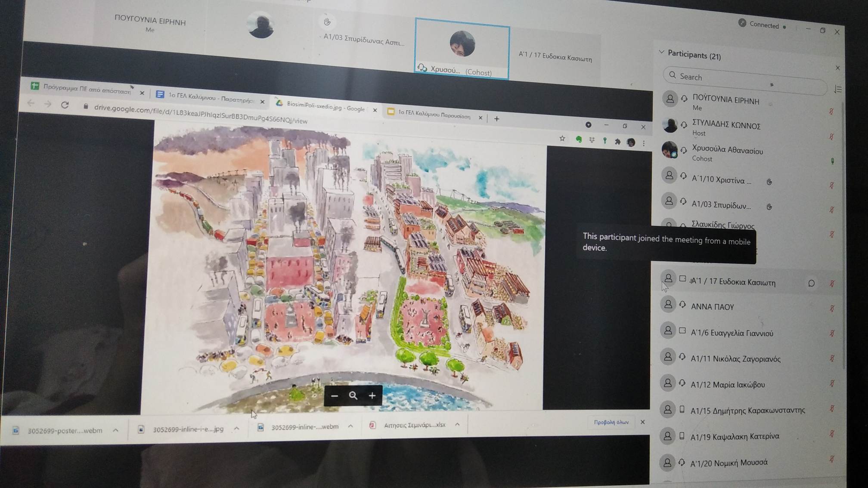Mute toggle for ΑΝΝΑ ΠΑΟΥ
This screenshot has height=488, width=868.
coord(832,308)
